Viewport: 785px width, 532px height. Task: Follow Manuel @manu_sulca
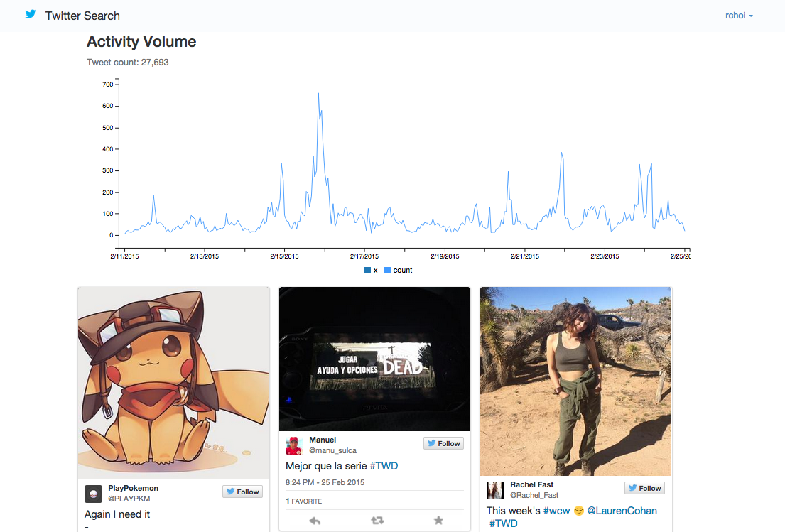pos(443,443)
